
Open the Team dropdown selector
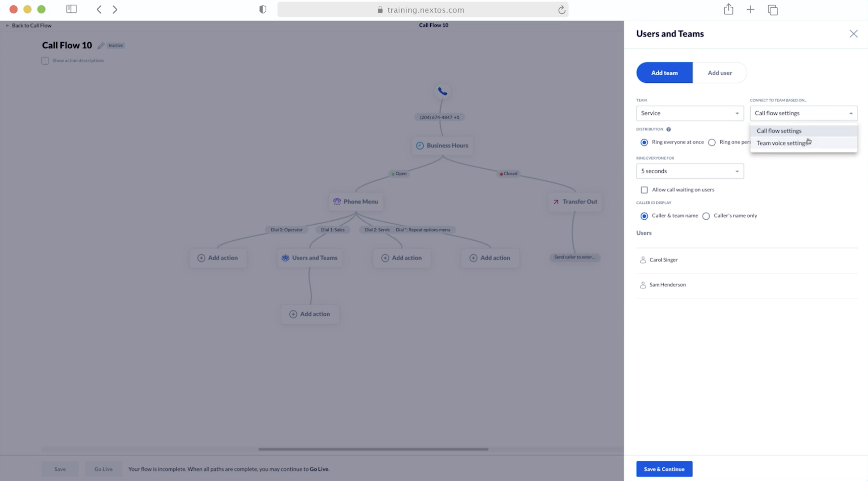pyautogui.click(x=690, y=113)
